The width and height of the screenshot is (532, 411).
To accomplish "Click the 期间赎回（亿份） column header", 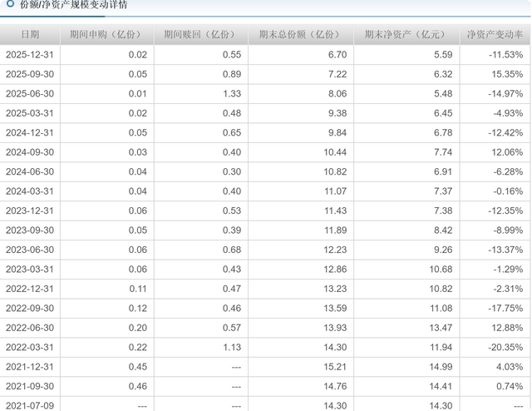I will [200, 34].
